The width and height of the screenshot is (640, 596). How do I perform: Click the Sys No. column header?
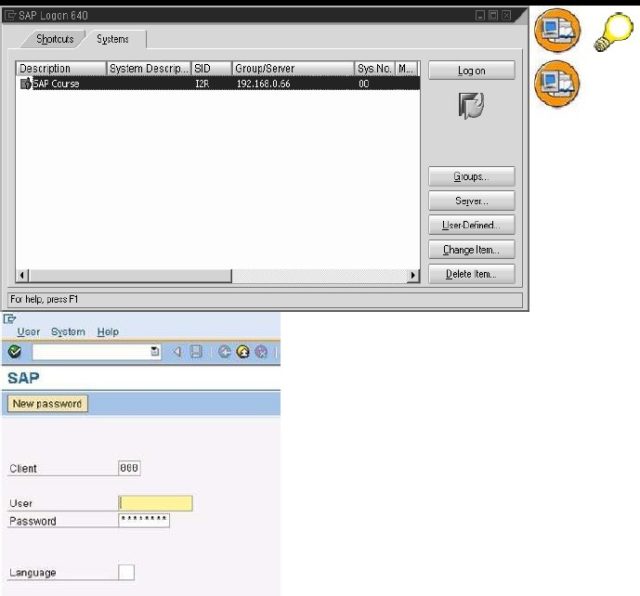(375, 69)
